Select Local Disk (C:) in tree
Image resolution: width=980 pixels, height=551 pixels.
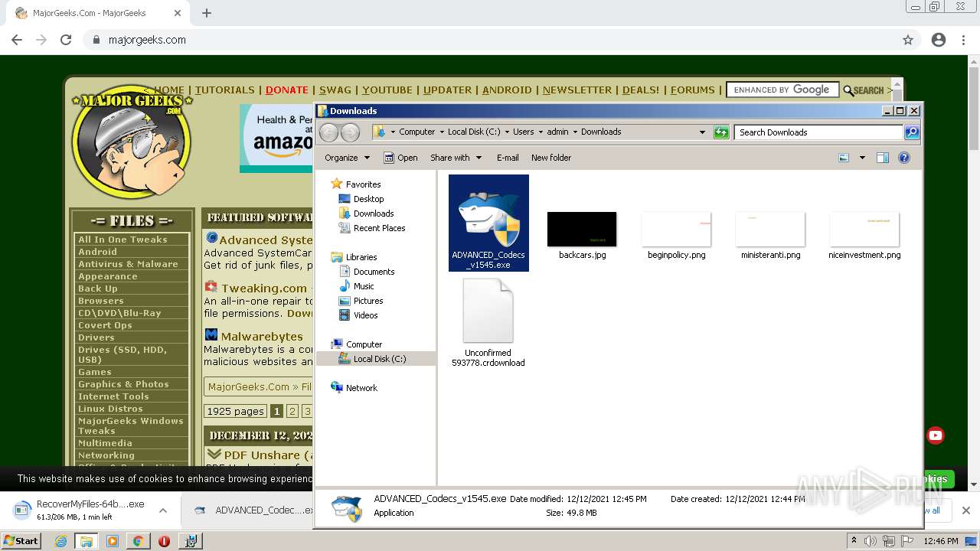(x=380, y=359)
